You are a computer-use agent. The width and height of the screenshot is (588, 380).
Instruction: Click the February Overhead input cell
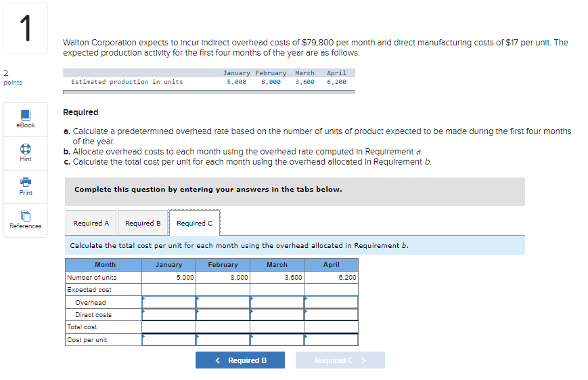[x=223, y=302]
